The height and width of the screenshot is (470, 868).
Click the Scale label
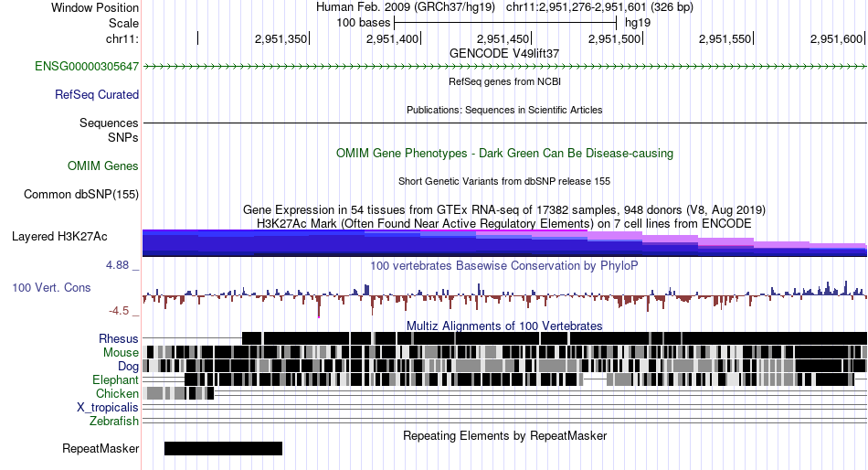point(123,23)
